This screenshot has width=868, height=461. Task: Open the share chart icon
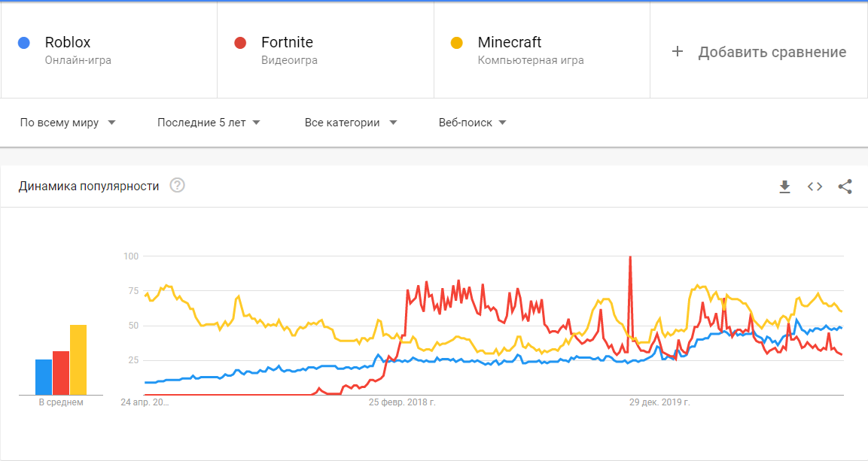(845, 187)
